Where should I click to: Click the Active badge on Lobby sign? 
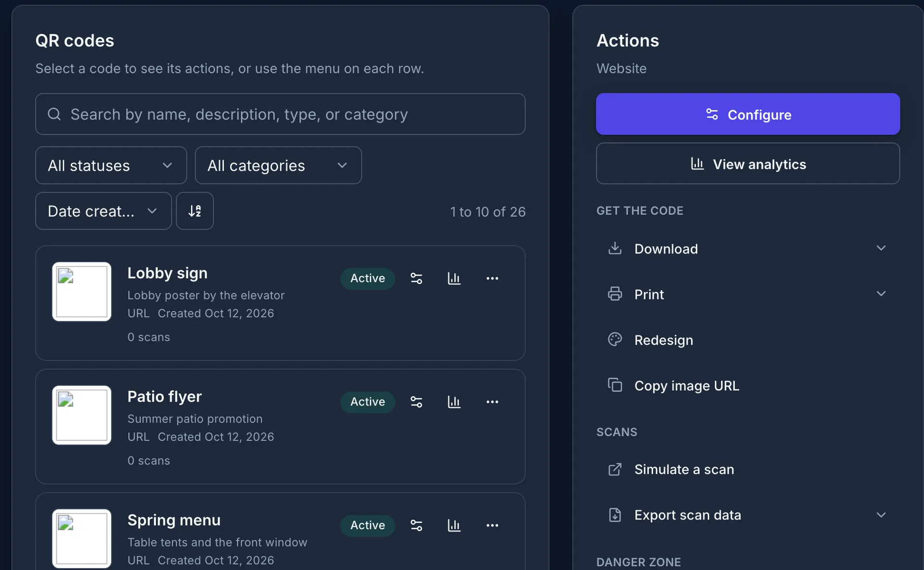[368, 279]
